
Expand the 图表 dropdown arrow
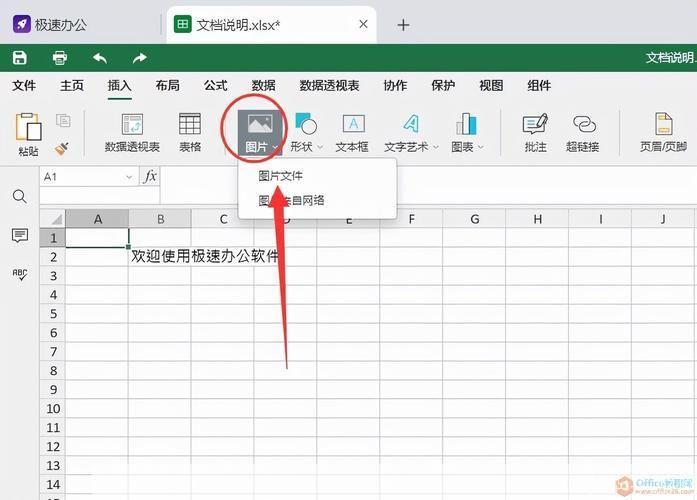click(x=481, y=147)
